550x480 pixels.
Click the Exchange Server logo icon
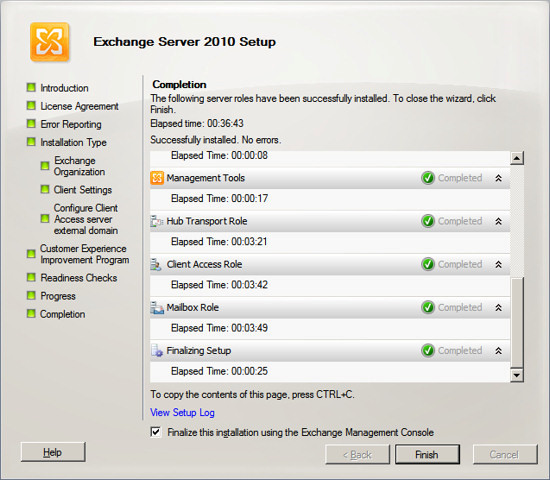[x=49, y=42]
